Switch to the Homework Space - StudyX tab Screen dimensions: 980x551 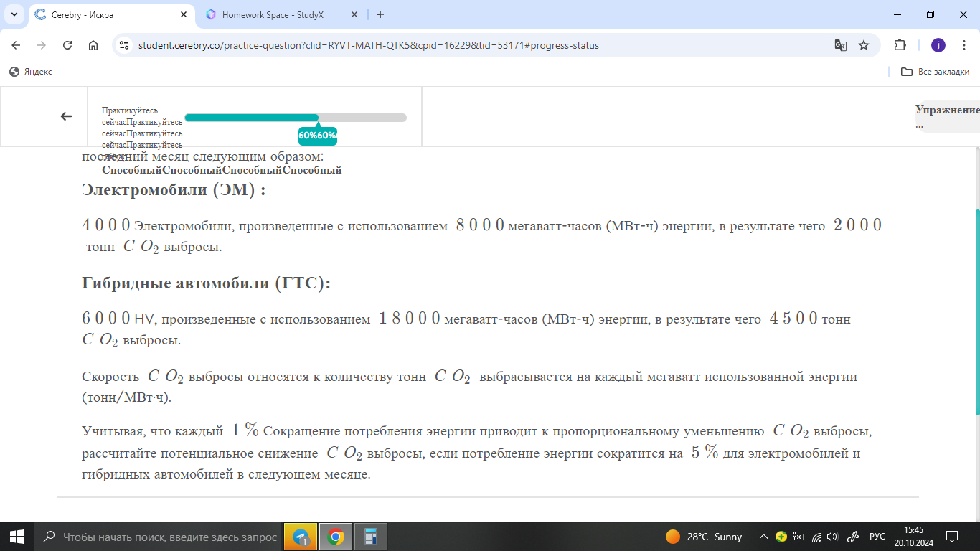[282, 14]
